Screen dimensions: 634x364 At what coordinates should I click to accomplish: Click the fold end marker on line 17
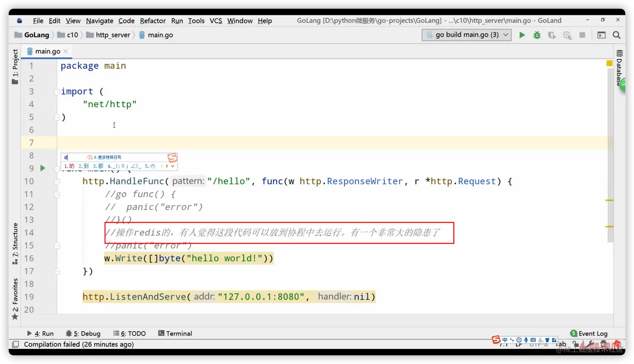[x=57, y=271]
